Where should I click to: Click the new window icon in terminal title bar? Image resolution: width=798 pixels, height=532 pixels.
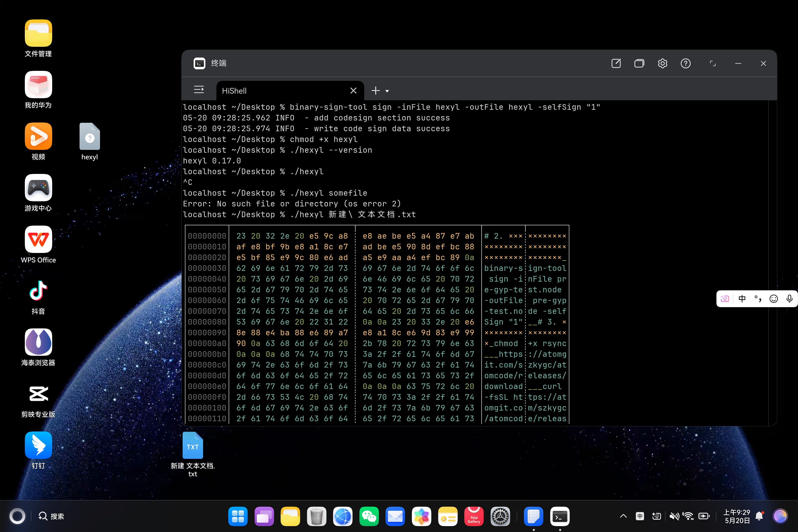pos(616,63)
